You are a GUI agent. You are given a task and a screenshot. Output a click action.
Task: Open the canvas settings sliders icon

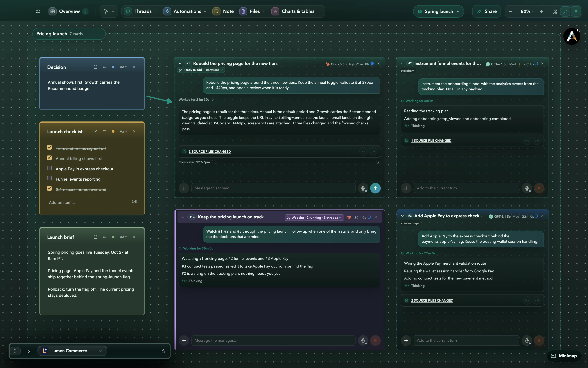(38, 11)
